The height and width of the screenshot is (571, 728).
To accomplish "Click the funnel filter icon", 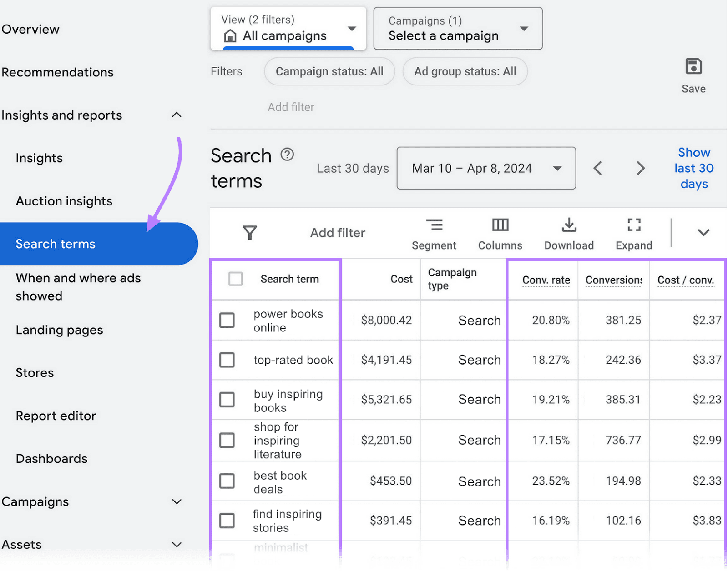I will [x=249, y=233].
